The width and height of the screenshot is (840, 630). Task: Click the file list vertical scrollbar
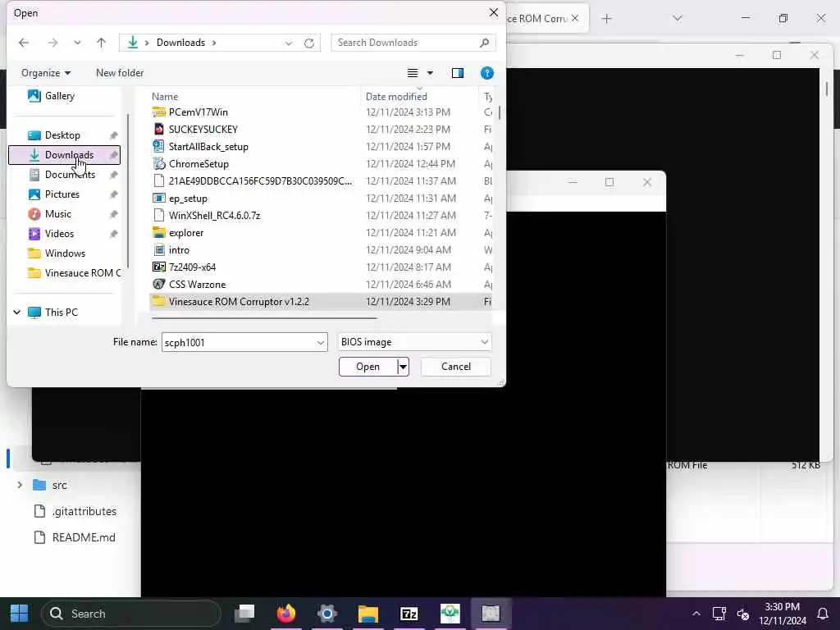click(x=500, y=112)
